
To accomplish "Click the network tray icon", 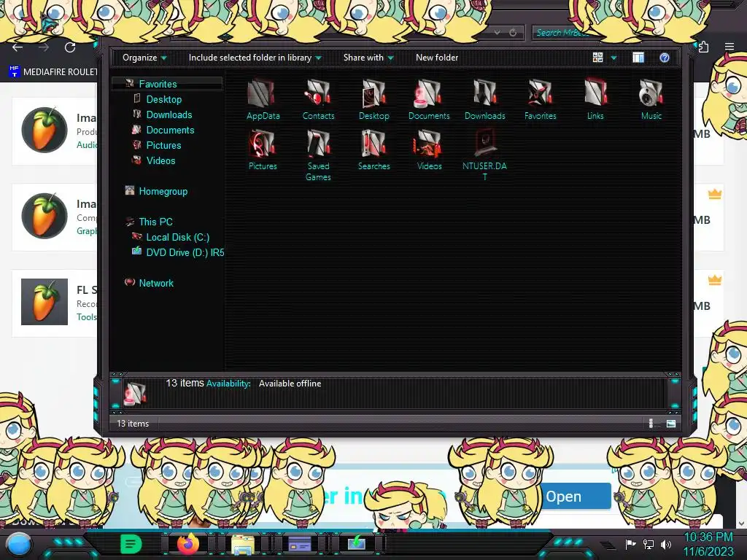I will click(x=649, y=544).
